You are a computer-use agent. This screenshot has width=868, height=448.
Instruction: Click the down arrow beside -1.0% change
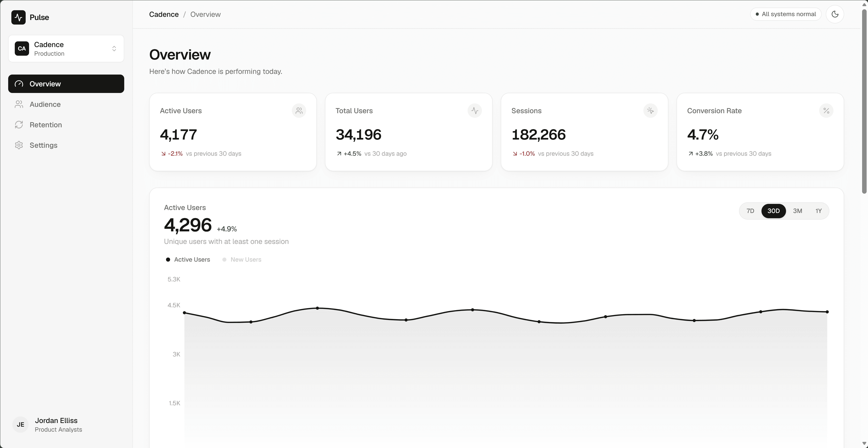click(x=515, y=154)
